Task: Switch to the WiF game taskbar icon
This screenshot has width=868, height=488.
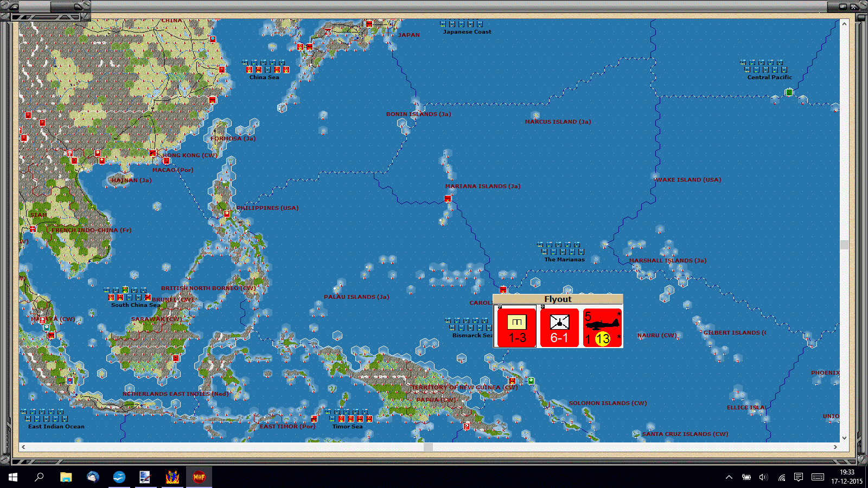Action: [x=199, y=477]
